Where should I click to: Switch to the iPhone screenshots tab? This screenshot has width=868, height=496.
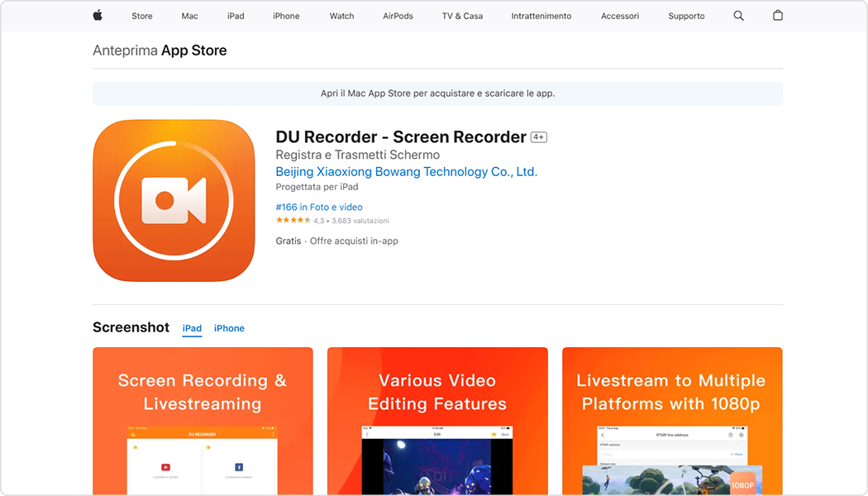coord(229,328)
